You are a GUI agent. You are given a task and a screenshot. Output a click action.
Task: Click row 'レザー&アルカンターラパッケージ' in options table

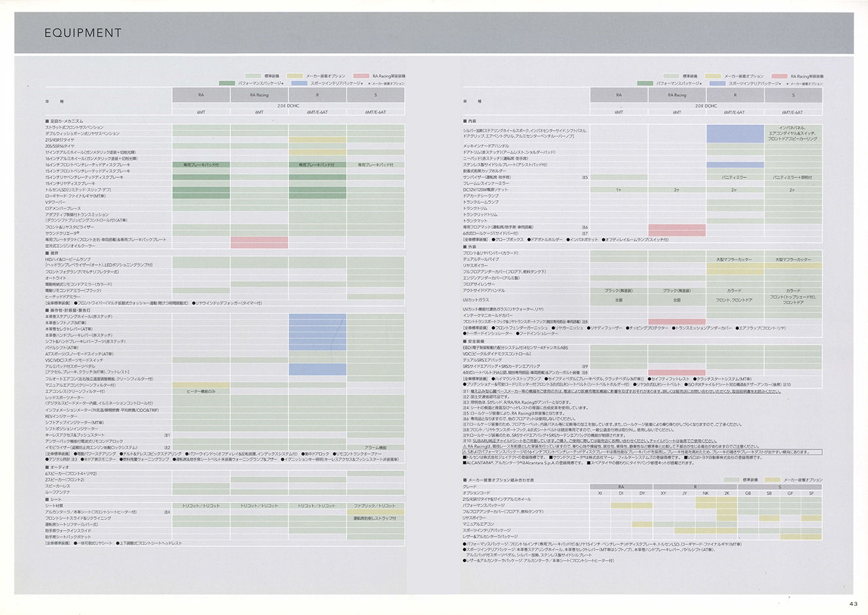[642, 536]
